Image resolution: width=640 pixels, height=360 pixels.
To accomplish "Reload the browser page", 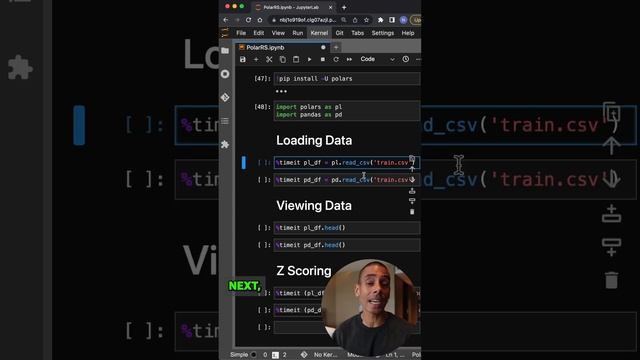I will [248, 20].
